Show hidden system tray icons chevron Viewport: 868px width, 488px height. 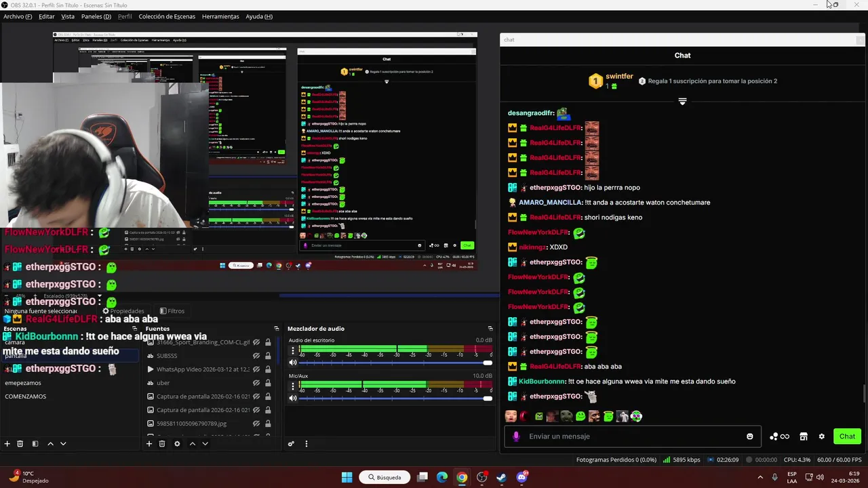759,477
